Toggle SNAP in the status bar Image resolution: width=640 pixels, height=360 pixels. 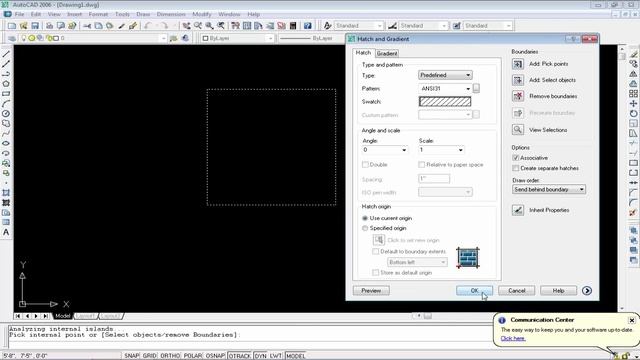point(131,356)
